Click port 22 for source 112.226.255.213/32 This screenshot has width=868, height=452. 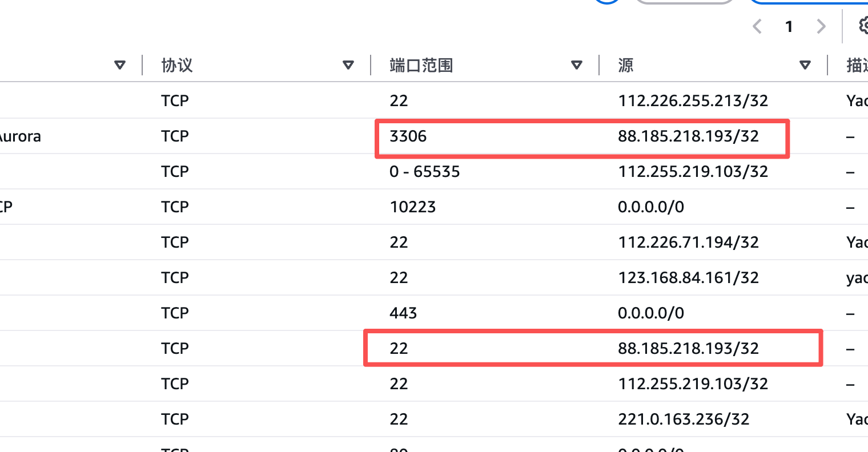399,100
